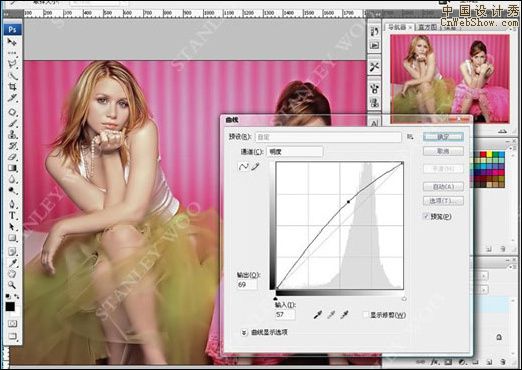
Task: Choose the pencil draw-curve tool
Action: [x=255, y=167]
